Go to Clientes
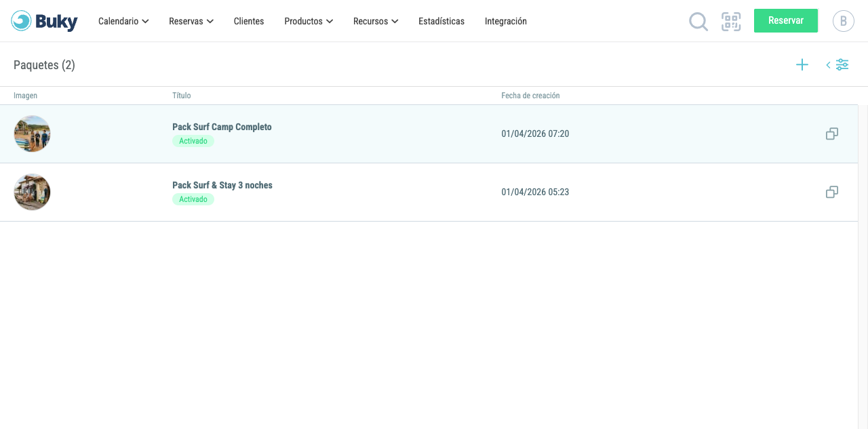 tap(249, 21)
